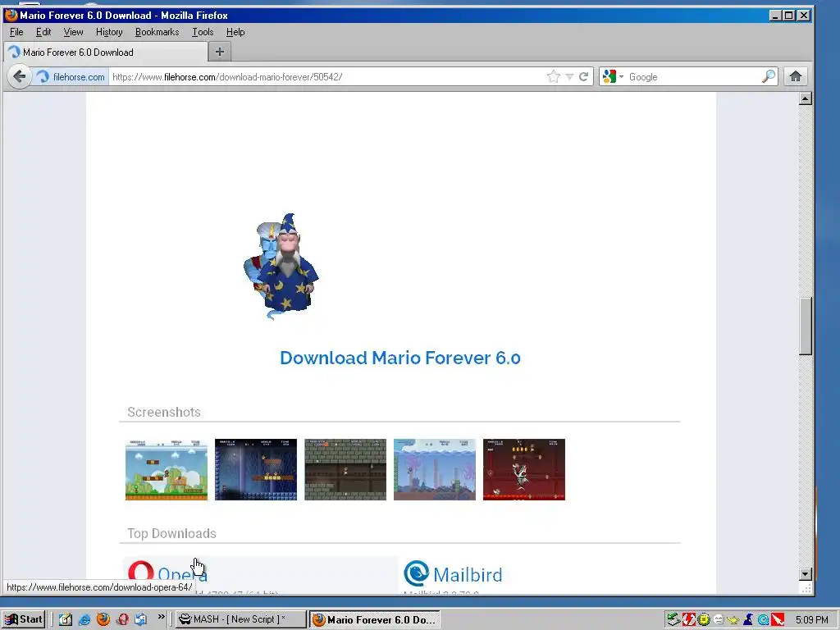Open the red Opera quick launch icon
This screenshot has height=630, width=840.
tap(122, 619)
